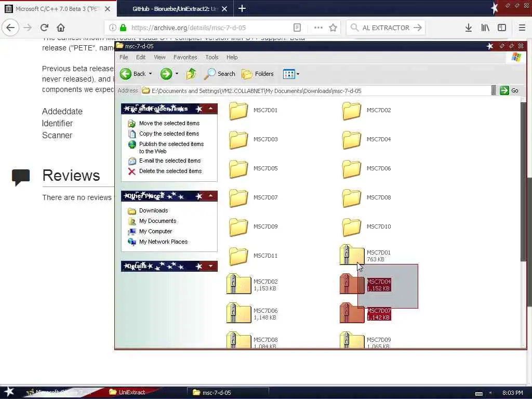Select MSC7D04 zip archive 1,152 KB
The image size is (532, 399).
(x=352, y=284)
